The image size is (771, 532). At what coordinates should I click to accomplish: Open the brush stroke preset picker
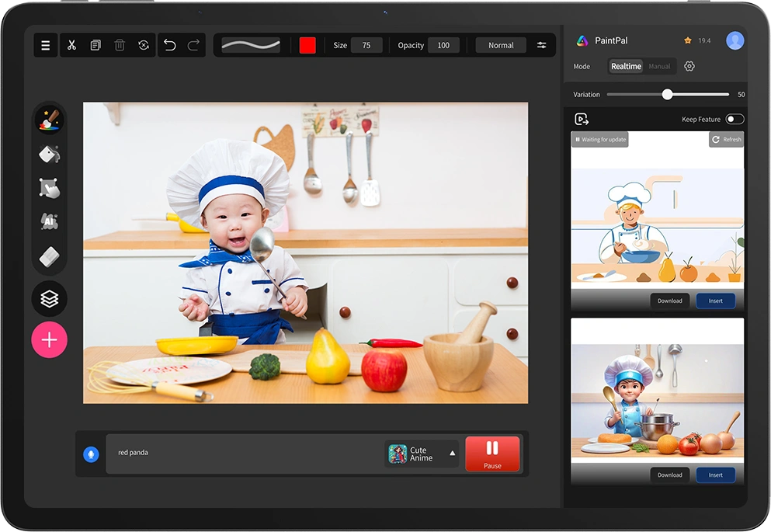coord(251,45)
